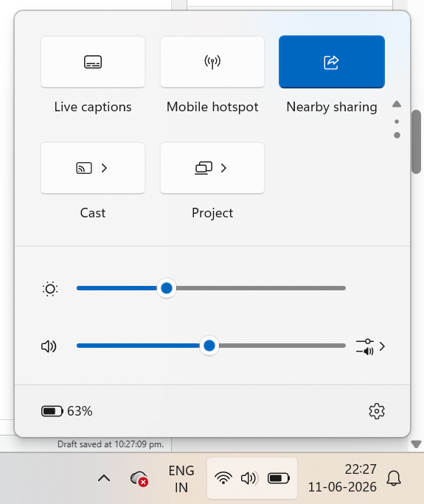Viewport: 424px width, 504px height.
Task: Click the Project label text
Action: 212,213
